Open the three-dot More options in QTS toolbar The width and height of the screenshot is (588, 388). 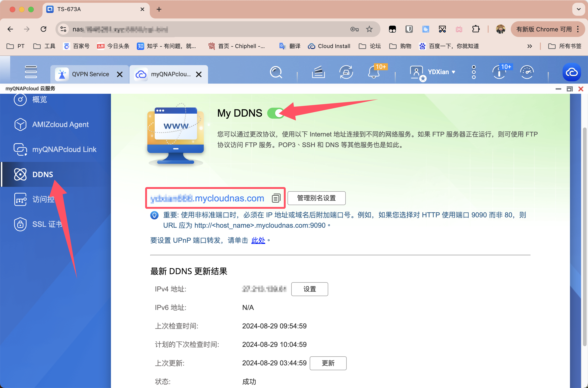tap(474, 72)
